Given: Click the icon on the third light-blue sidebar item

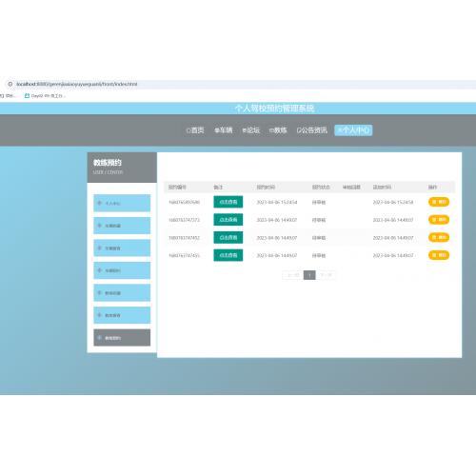Looking at the screenshot, I should pyautogui.click(x=99, y=248).
